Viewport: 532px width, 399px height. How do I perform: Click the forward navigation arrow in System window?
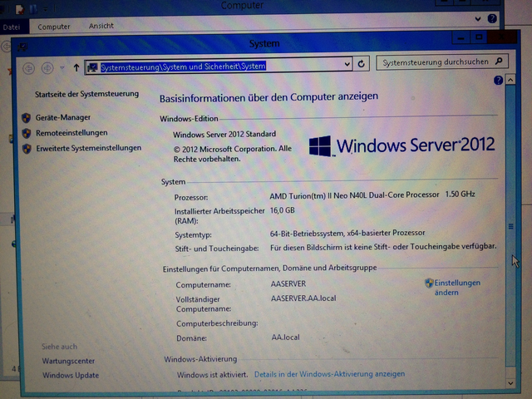(47, 68)
